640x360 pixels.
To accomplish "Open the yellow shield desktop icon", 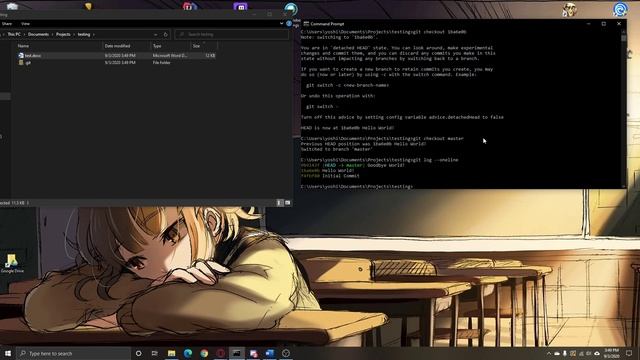I will click(x=88, y=6).
